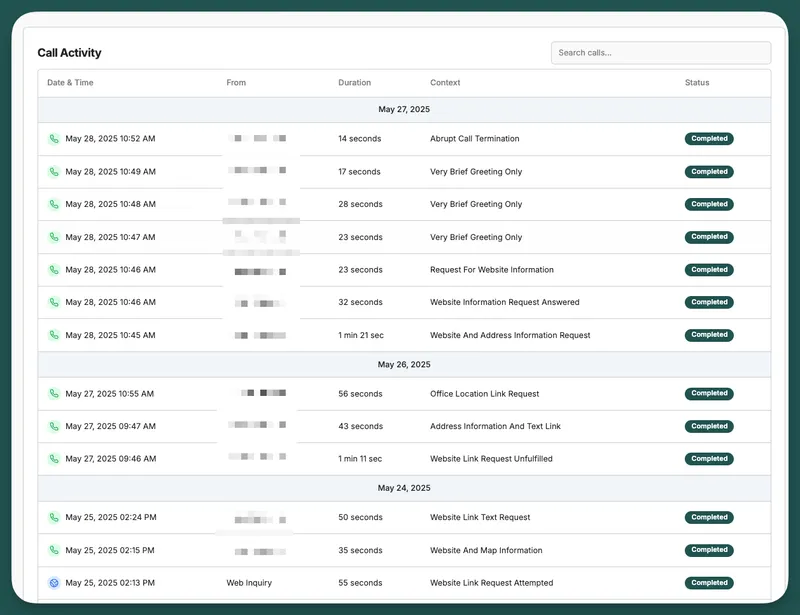Select the May 24, 2025 group header
The width and height of the screenshot is (800, 615).
(404, 488)
